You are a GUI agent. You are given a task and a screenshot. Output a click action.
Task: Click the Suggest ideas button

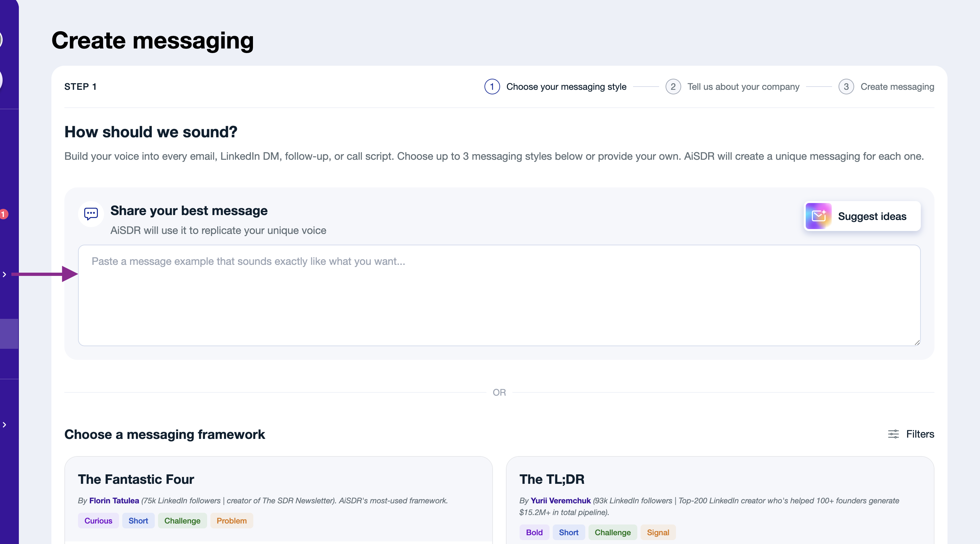point(862,216)
